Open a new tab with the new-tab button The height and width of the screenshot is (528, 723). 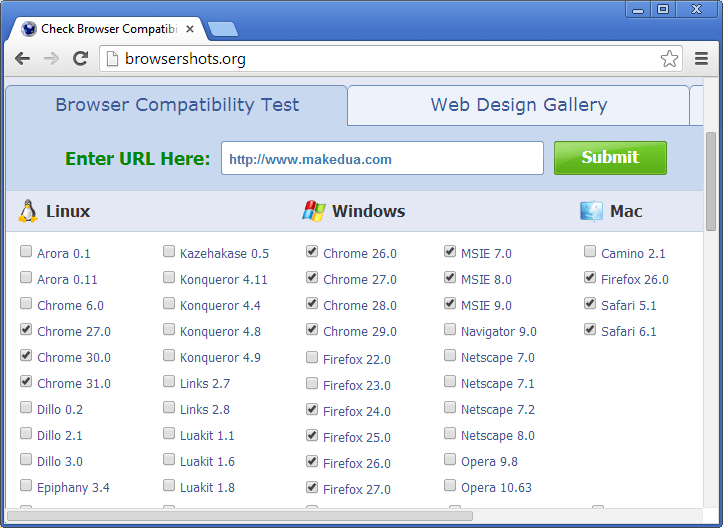pos(223,29)
